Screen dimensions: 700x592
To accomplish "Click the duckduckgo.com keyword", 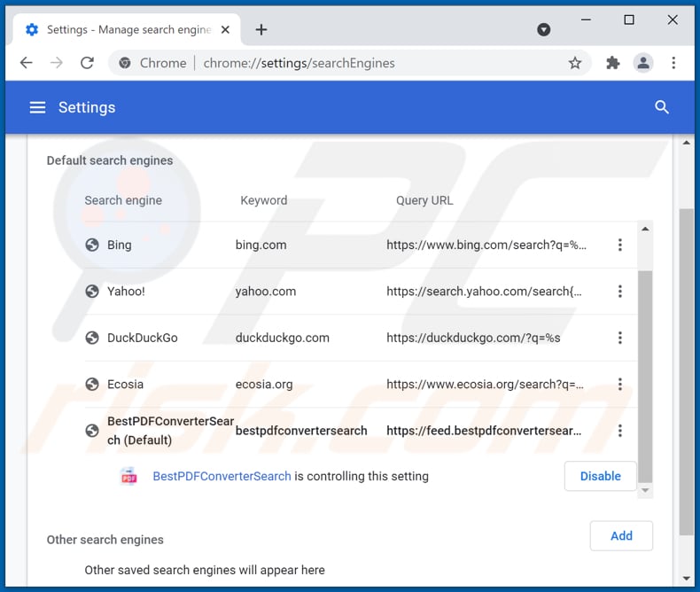I will coord(282,338).
